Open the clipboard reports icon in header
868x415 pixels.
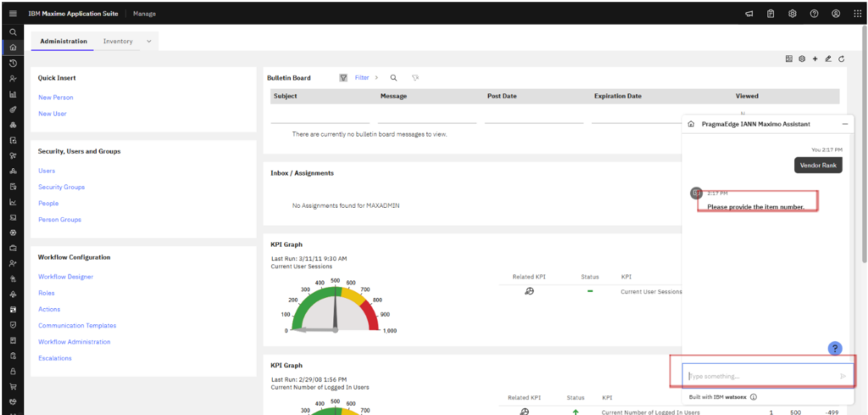(x=771, y=14)
